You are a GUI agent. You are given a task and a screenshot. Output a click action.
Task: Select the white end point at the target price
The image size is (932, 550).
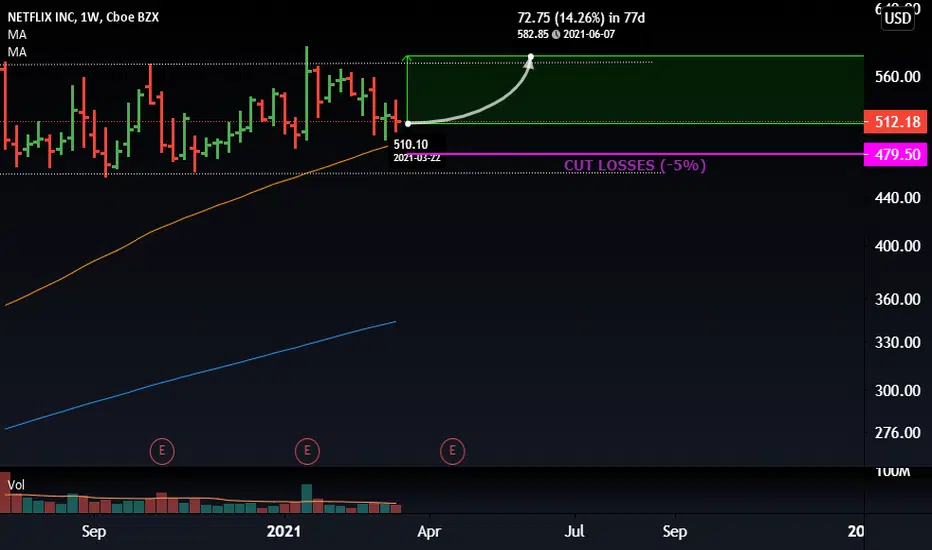[x=531, y=57]
